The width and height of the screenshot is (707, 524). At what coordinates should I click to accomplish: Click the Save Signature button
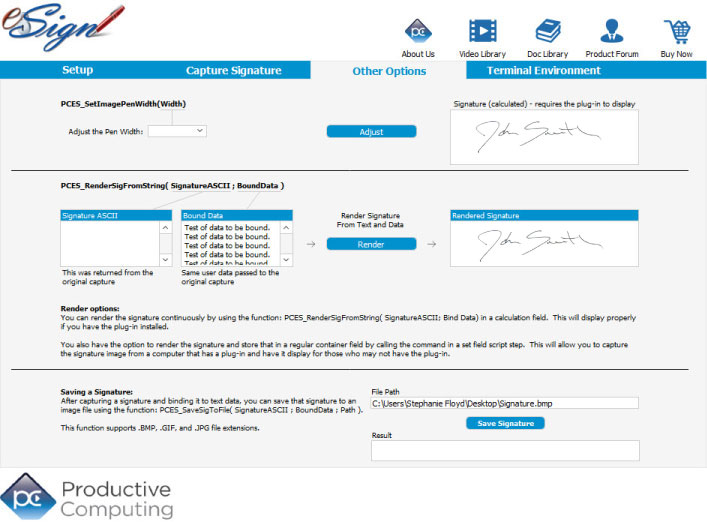[505, 423]
